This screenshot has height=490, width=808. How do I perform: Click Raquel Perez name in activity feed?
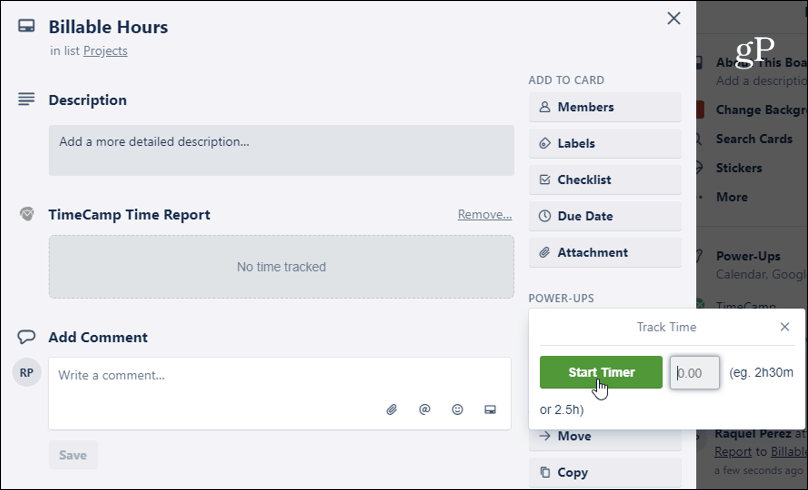tap(752, 434)
